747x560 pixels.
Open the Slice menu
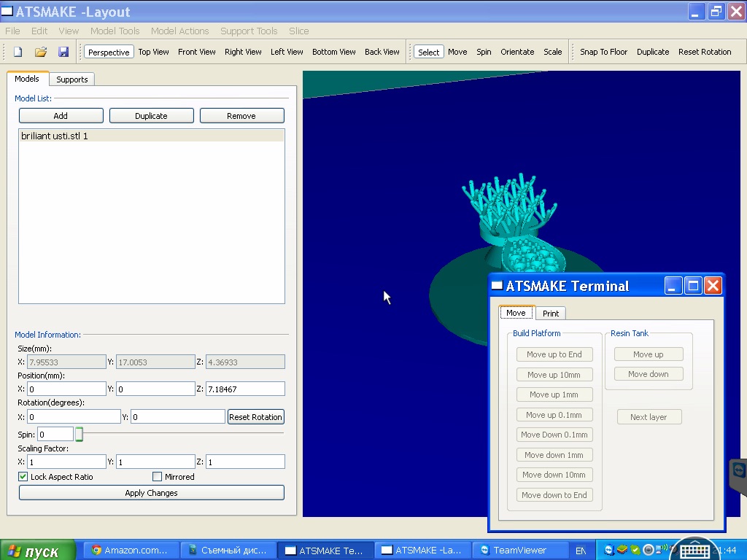pyautogui.click(x=298, y=31)
